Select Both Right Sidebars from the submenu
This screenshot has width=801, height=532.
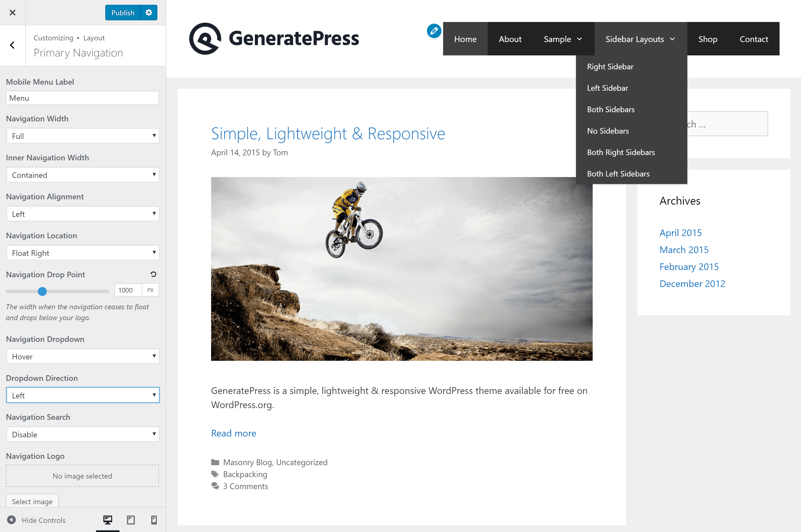(632, 152)
